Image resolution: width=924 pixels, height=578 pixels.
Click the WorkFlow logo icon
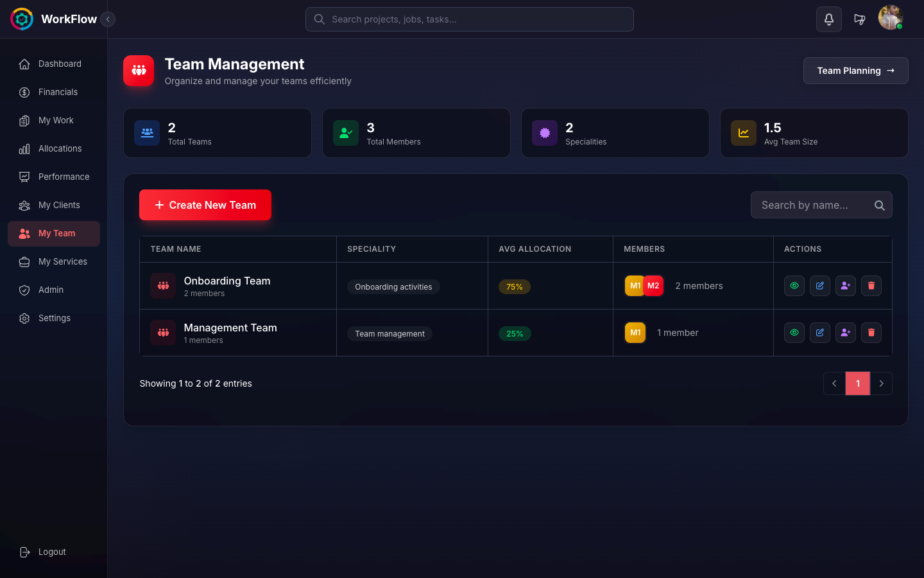pyautogui.click(x=21, y=19)
